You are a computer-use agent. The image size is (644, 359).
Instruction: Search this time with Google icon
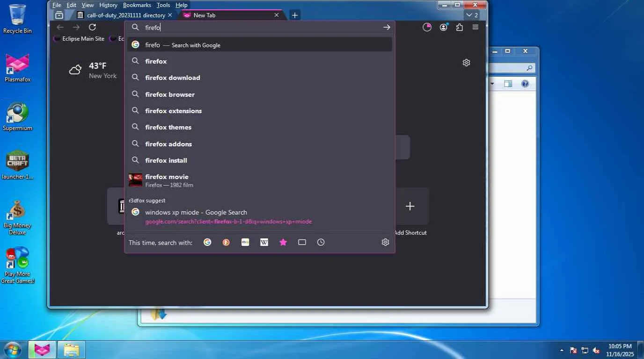pos(207,242)
